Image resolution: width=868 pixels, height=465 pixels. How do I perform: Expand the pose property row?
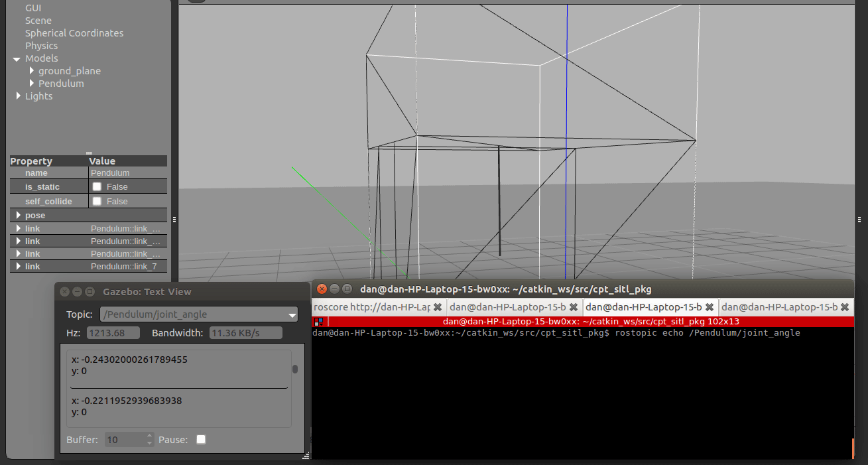tap(19, 216)
